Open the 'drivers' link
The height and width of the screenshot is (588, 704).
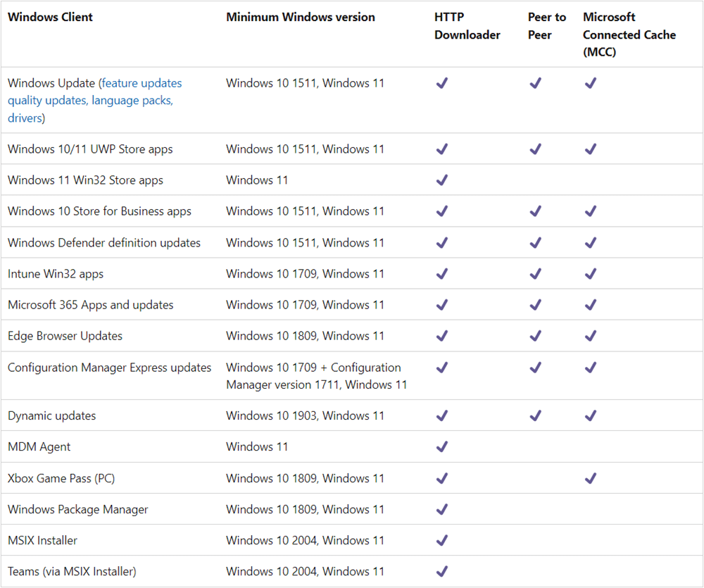pyautogui.click(x=25, y=118)
